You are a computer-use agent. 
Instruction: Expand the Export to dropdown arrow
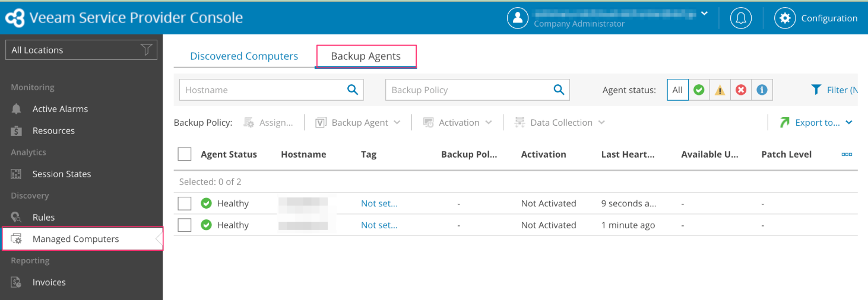849,123
